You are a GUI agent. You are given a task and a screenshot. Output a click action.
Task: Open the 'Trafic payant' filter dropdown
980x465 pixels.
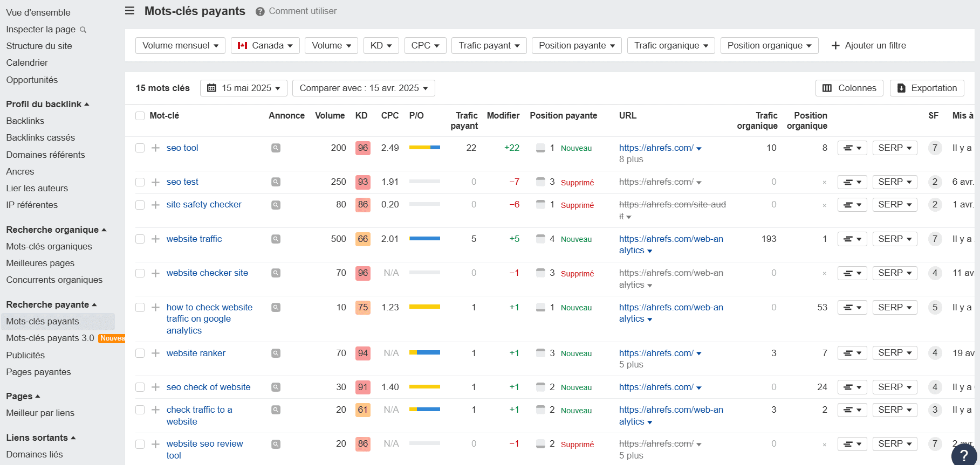tap(489, 46)
